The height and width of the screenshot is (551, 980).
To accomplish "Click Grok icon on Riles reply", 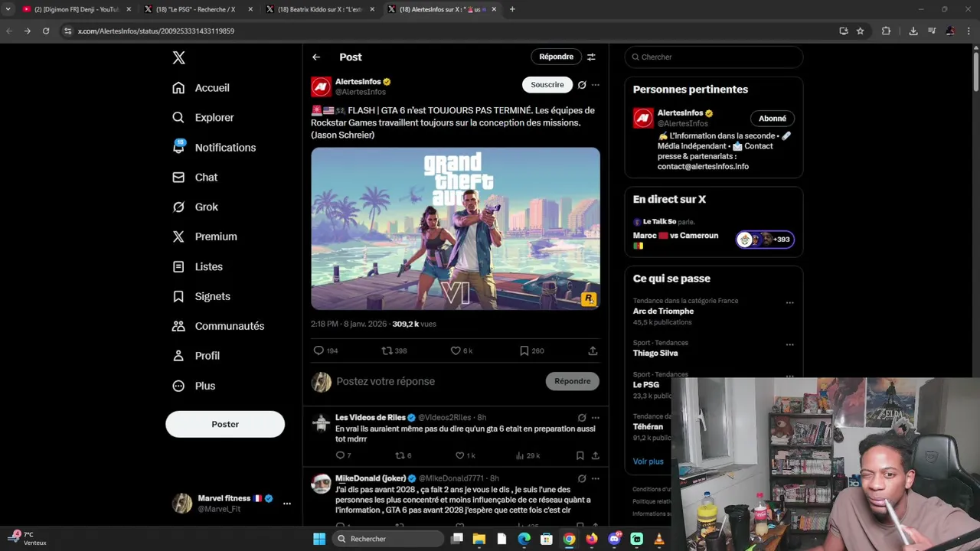I will [582, 418].
